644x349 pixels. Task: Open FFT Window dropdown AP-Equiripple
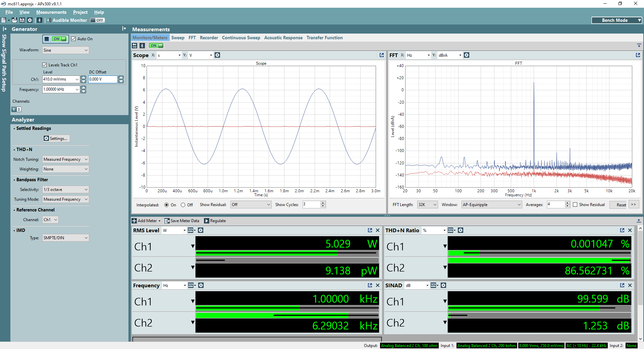tap(492, 205)
